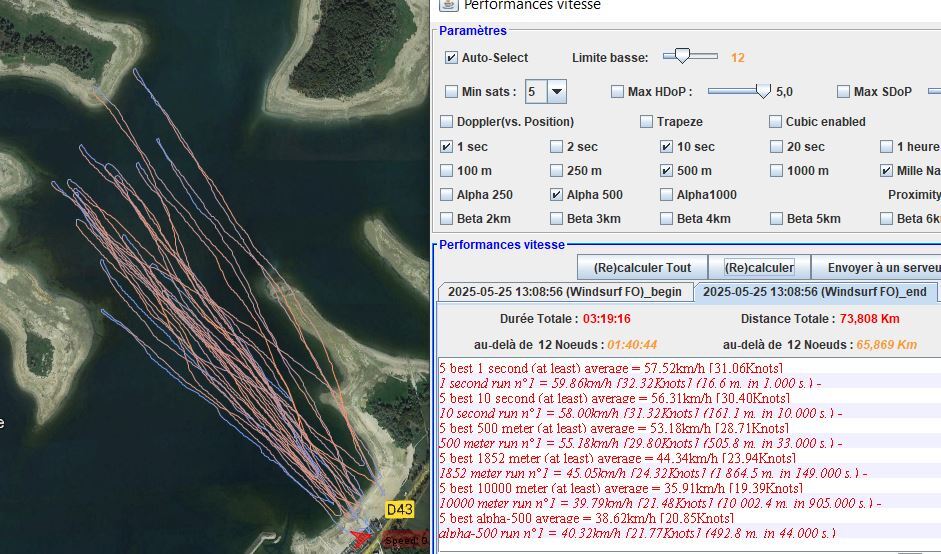
Task: Enable the 1000 m checkbox
Action: pyautogui.click(x=777, y=170)
